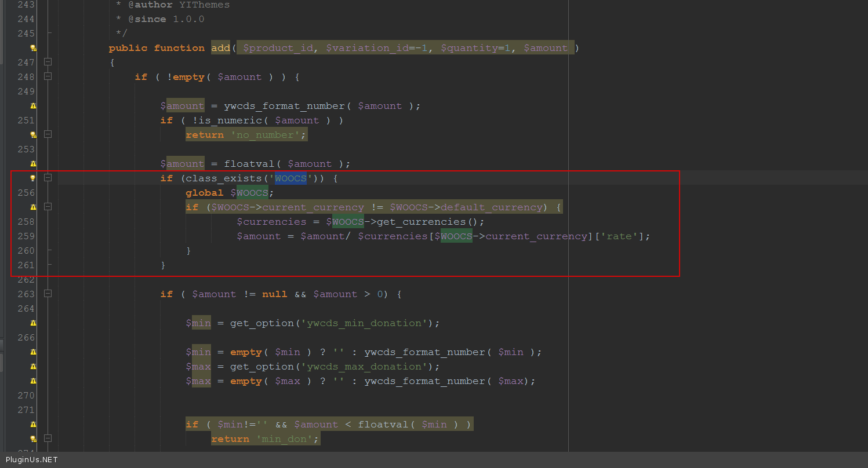Click line number 262 in gutter
This screenshot has height=468, width=868.
tap(26, 280)
